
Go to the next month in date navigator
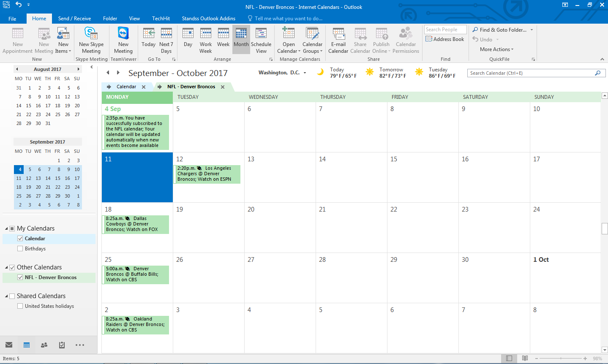(78, 69)
